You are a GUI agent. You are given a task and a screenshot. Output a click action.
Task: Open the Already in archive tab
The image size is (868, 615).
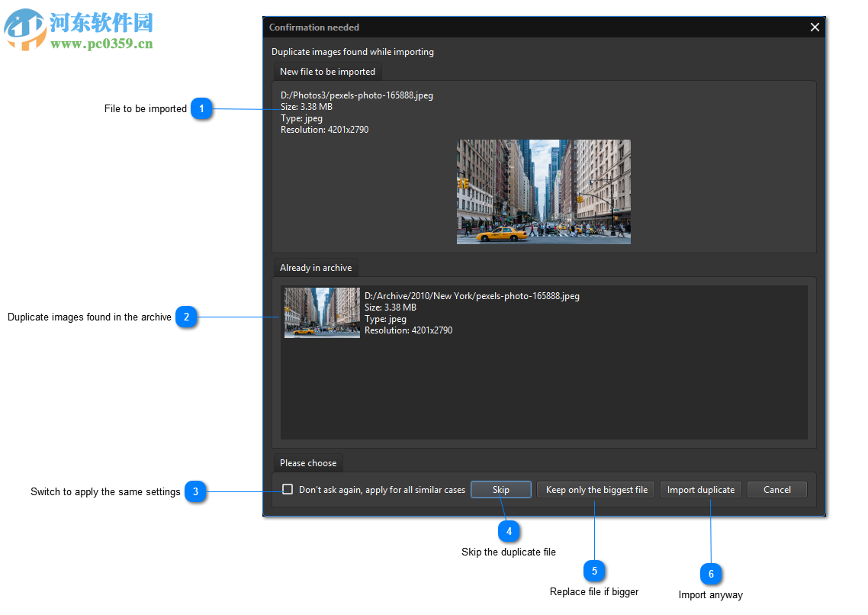click(x=315, y=267)
